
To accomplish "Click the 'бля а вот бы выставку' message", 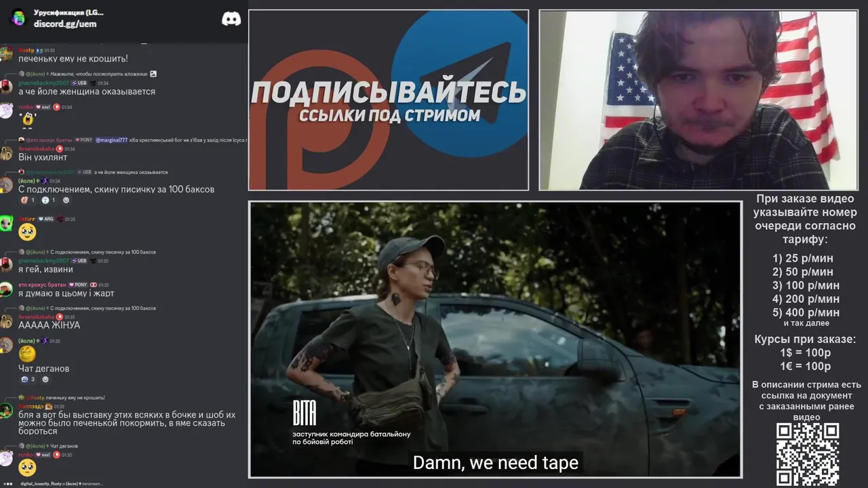I will [127, 423].
